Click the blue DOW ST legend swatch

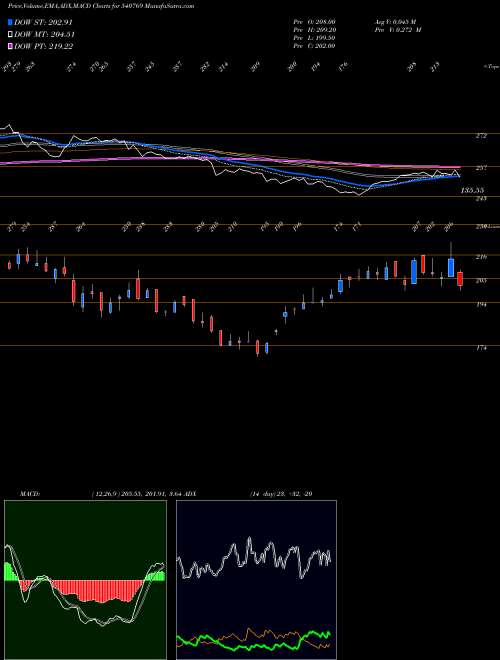click(x=11, y=22)
